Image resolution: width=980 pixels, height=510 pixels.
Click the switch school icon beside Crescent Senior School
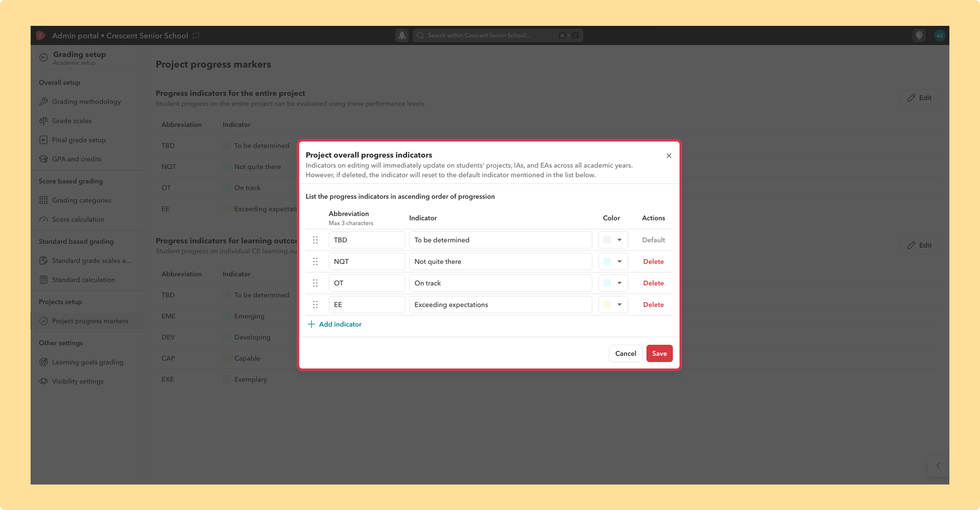click(196, 35)
